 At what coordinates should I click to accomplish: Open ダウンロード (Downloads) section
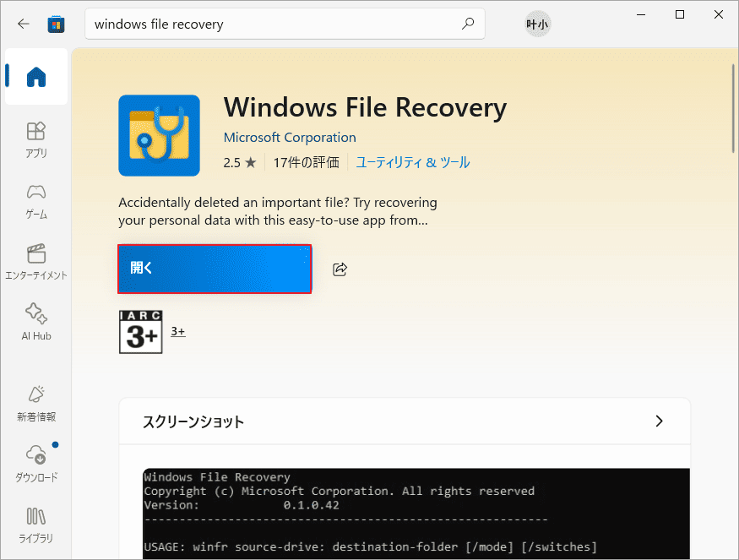pos(36,464)
